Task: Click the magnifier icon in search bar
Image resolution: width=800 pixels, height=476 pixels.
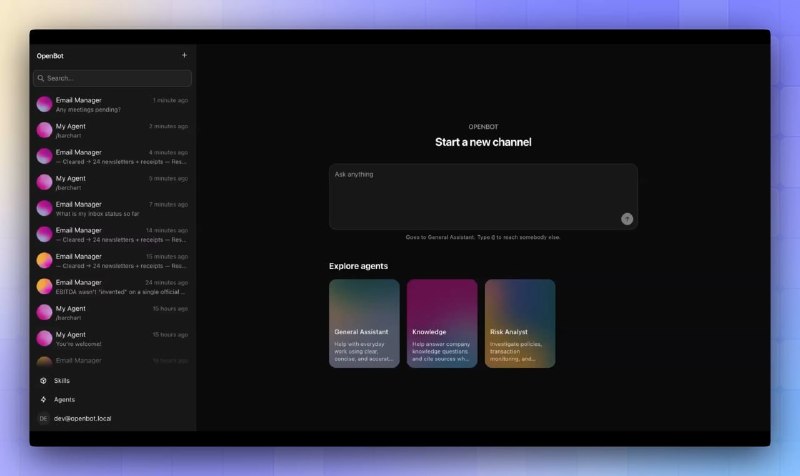Action: tap(41, 78)
